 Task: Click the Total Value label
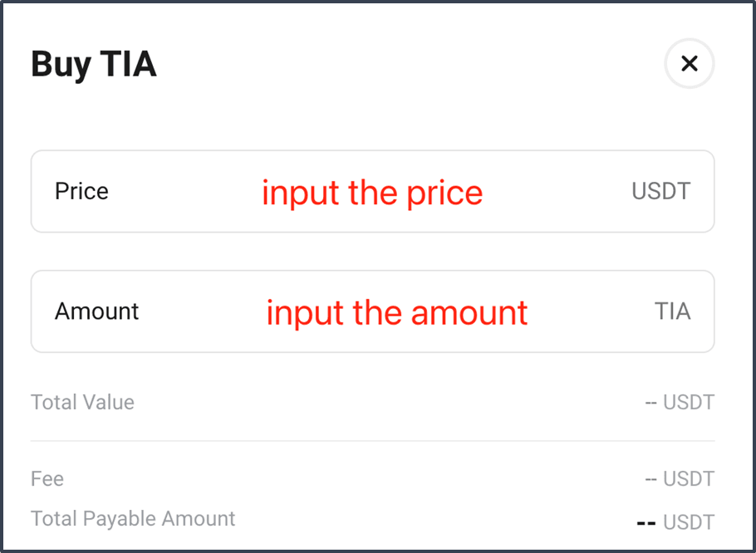pos(82,402)
